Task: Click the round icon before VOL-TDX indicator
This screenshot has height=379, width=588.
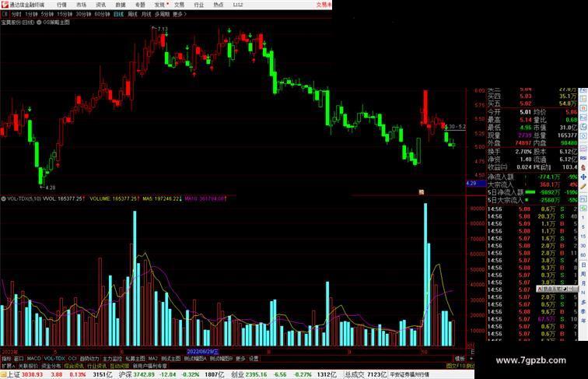Action: 3,198
